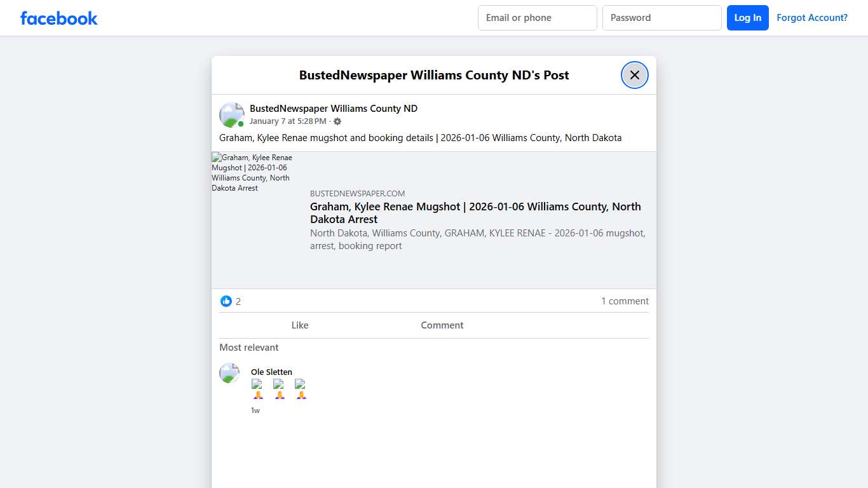Click the first emoji in Ole Sletten's comment
The height and width of the screenshot is (488, 868).
click(257, 389)
